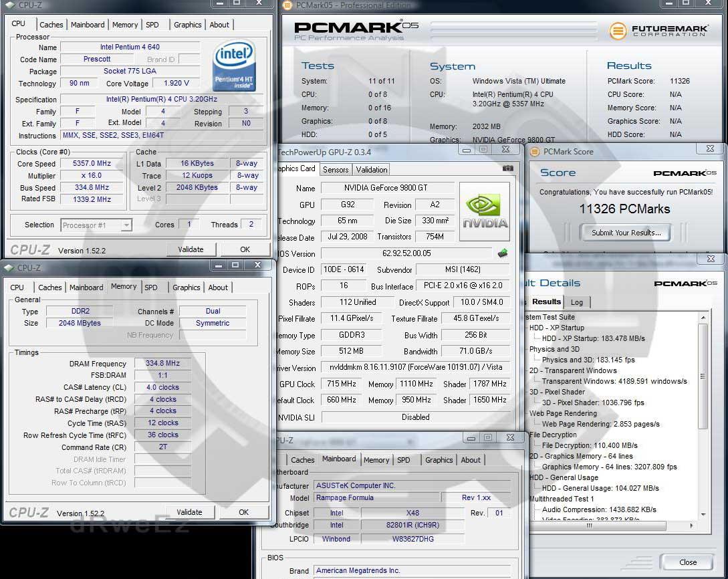
Task: Open Caches tab in top CPU-Z window
Action: 51,25
